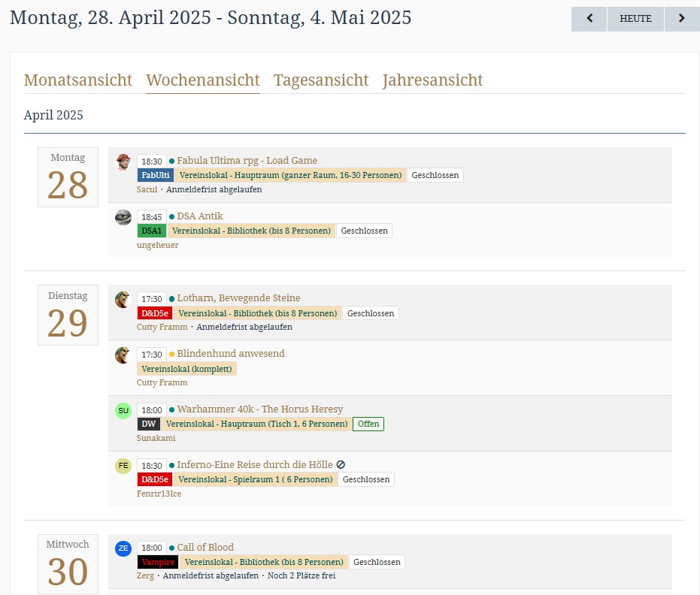
Task: Open Blindenhund anwesend entry
Action: point(230,354)
